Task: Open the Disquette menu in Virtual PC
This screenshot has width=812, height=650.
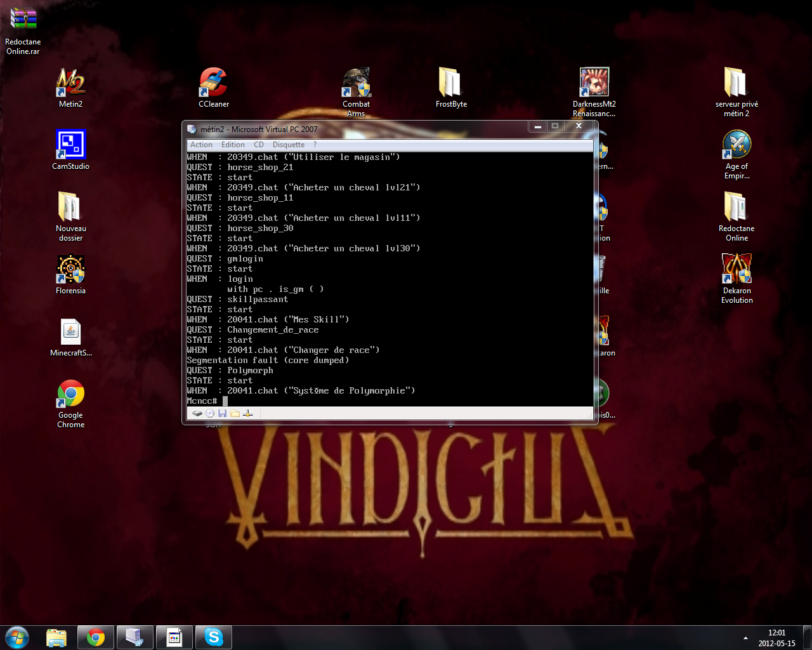Action: (289, 145)
